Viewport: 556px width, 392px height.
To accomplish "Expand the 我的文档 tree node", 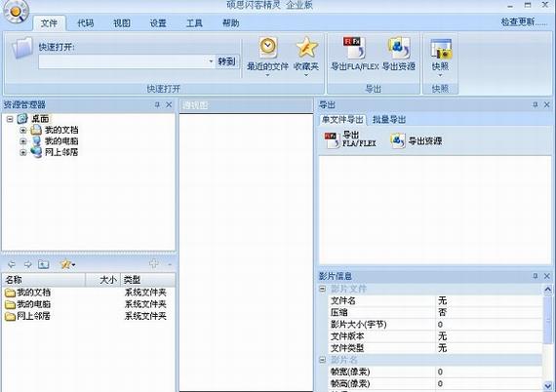I will pyautogui.click(x=23, y=130).
